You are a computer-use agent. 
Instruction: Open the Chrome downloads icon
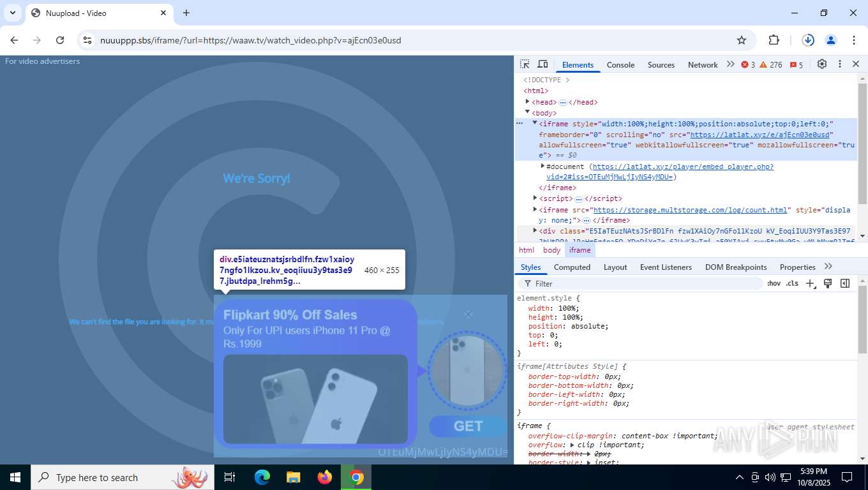point(808,40)
